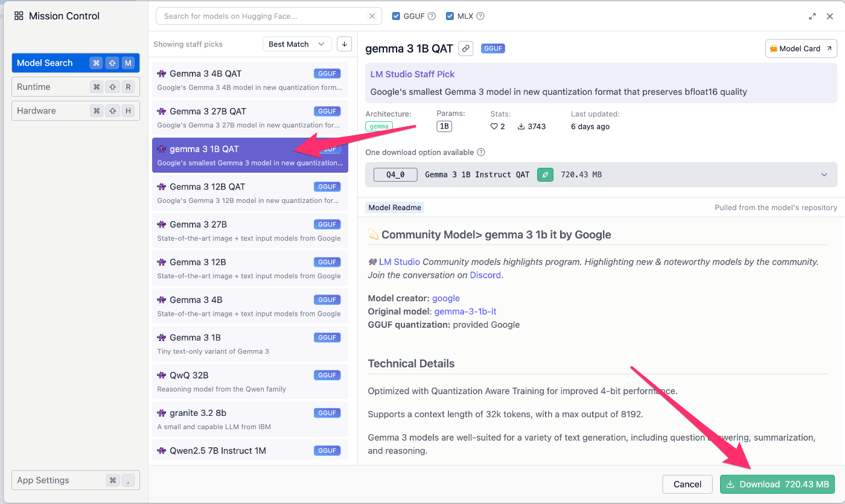Click the Gemma 3 27B QAT model icon

[x=162, y=111]
